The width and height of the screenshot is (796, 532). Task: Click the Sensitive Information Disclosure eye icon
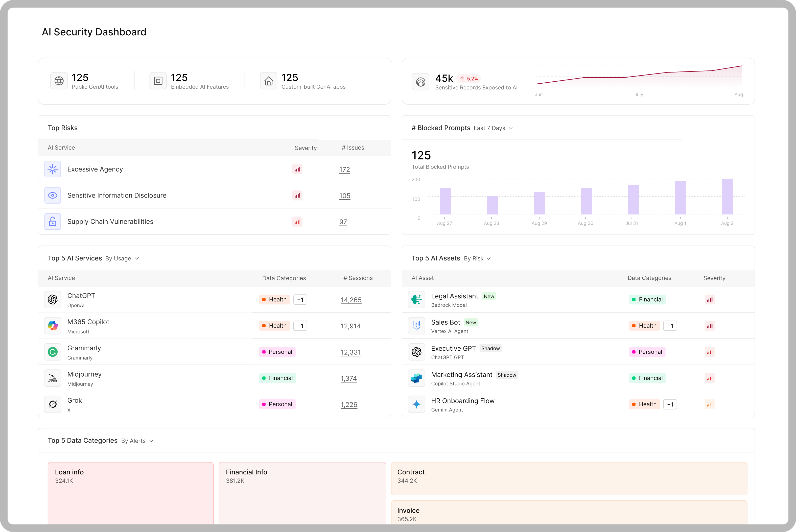tap(53, 196)
